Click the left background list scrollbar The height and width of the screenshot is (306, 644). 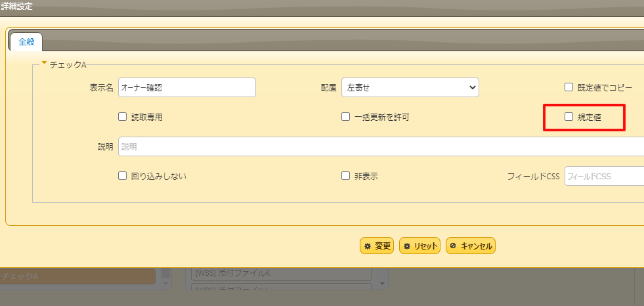(165, 274)
